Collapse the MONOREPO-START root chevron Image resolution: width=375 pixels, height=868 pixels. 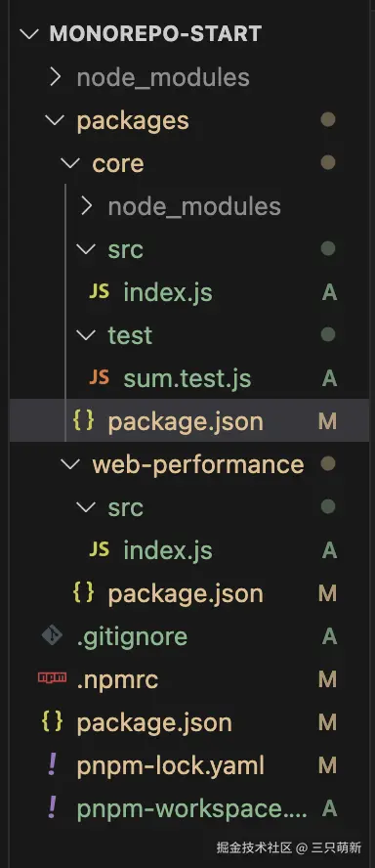[28, 34]
